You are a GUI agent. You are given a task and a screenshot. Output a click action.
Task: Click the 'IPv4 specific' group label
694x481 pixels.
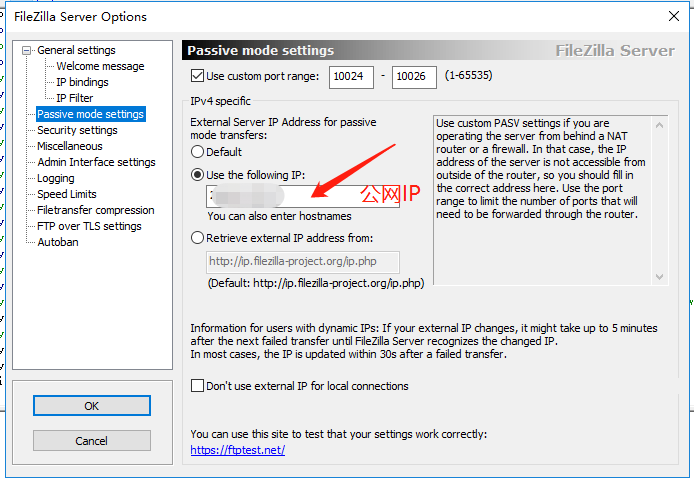[x=220, y=101]
